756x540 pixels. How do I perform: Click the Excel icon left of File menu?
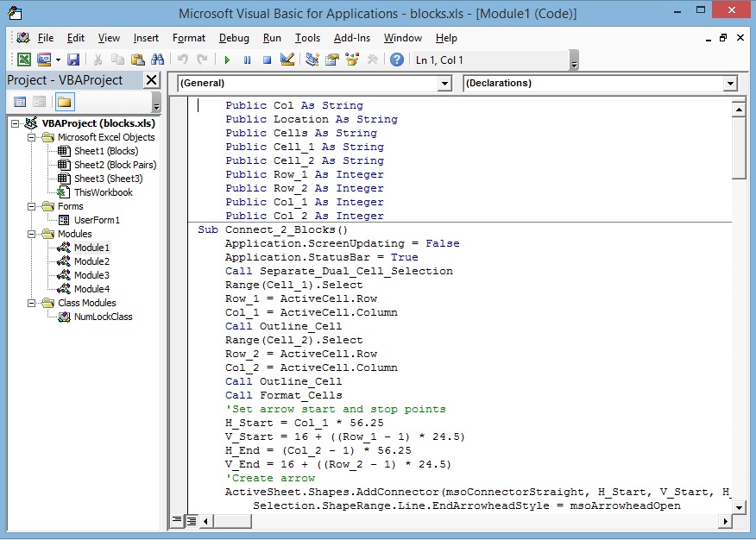pos(22,38)
